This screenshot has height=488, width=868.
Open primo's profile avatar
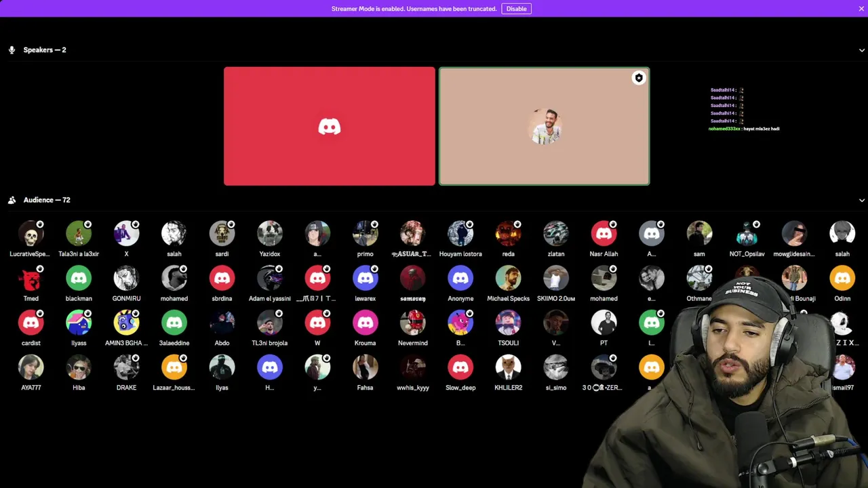(x=365, y=233)
